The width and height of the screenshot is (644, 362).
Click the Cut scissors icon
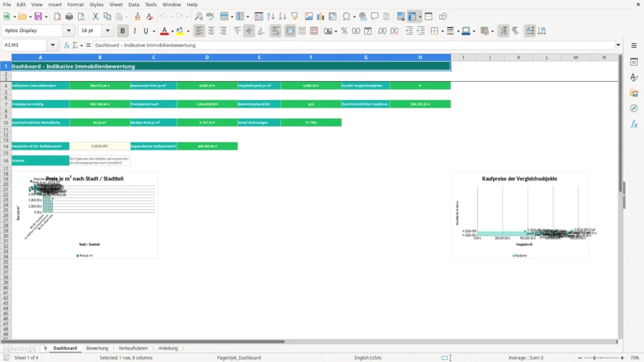(x=96, y=16)
